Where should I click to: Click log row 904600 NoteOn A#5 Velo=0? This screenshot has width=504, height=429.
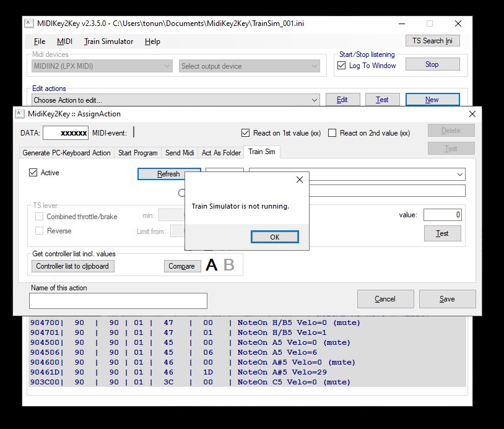coord(246,362)
